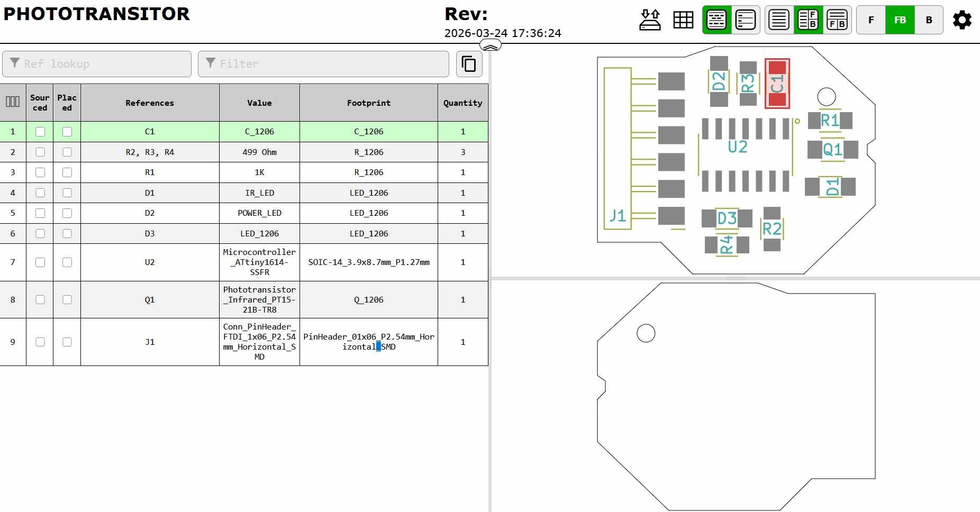Click the R1 resistor on the board
This screenshot has height=512, width=980.
[830, 121]
